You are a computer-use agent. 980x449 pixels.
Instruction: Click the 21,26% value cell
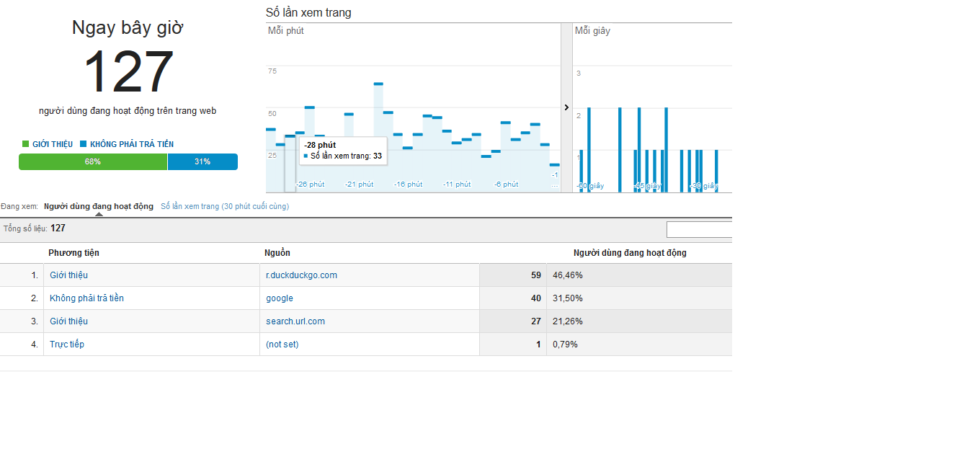(639, 321)
